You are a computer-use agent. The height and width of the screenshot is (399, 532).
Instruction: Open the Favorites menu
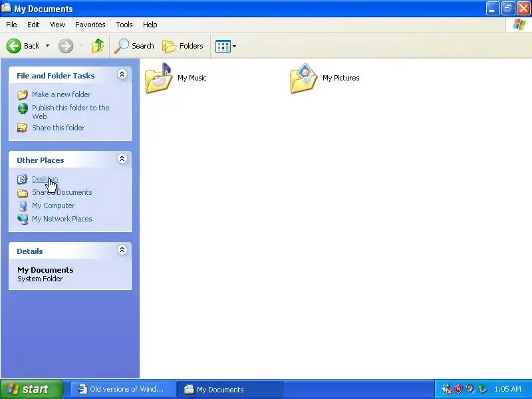[x=90, y=25]
